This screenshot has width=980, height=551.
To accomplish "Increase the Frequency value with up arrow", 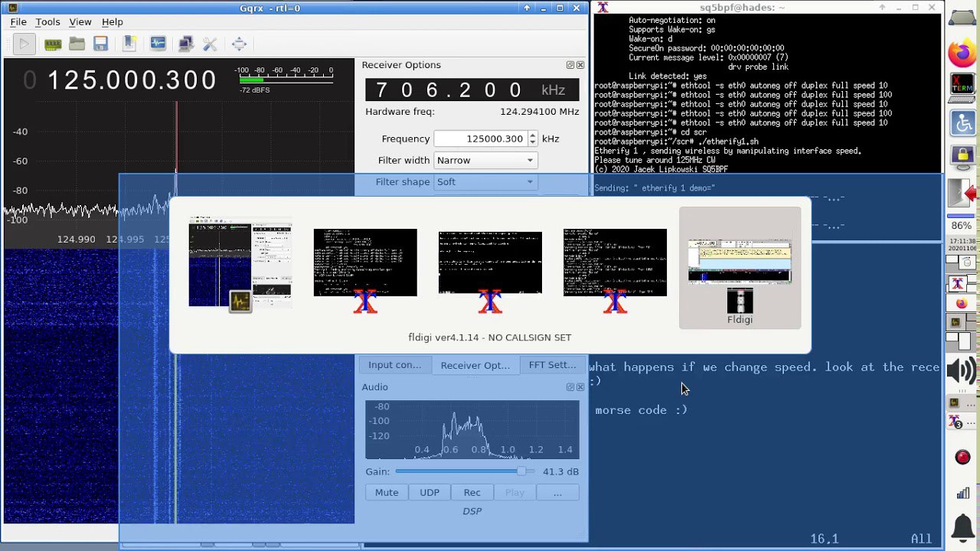I will click(533, 135).
